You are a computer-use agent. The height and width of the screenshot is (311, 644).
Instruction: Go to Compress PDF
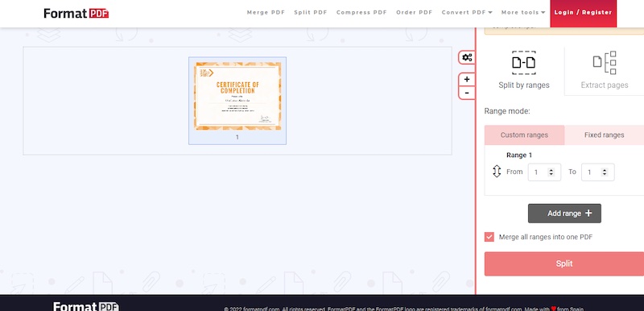[361, 12]
